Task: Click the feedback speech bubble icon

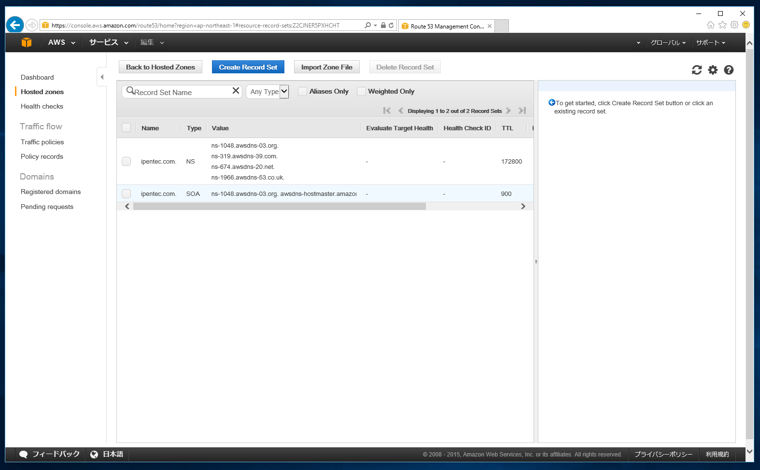Action: pyautogui.click(x=23, y=454)
